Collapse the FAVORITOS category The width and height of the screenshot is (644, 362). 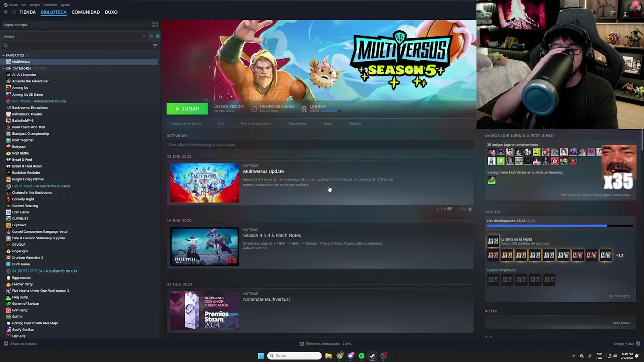(x=4, y=55)
